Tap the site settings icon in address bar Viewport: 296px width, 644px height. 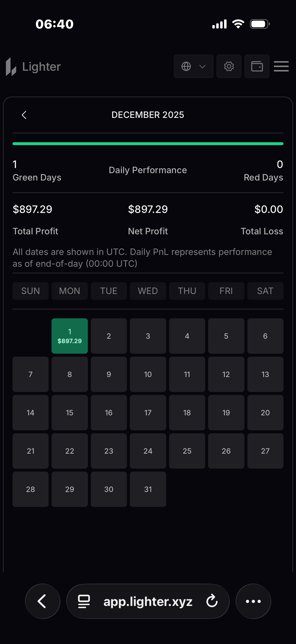coord(84,601)
